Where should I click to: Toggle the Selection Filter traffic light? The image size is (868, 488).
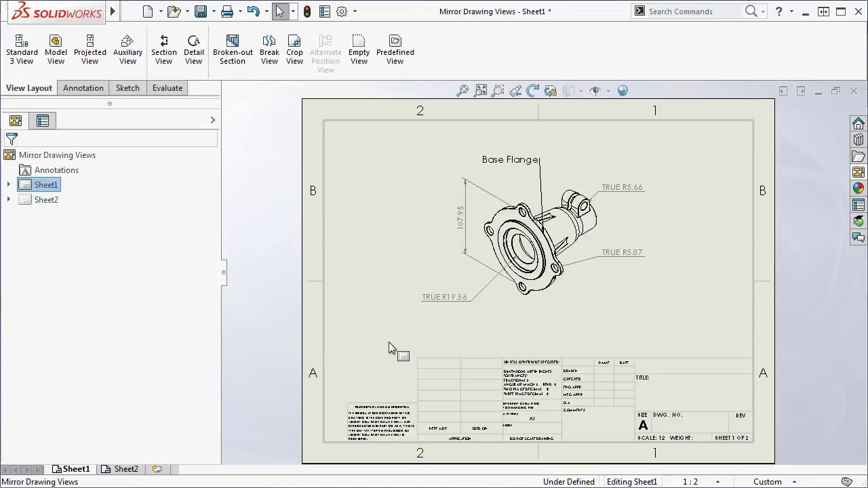tap(307, 11)
